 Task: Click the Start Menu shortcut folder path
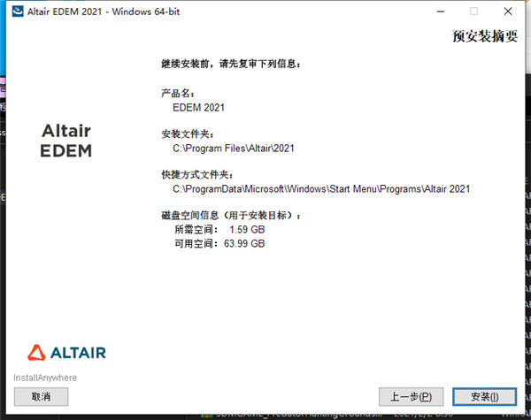(x=321, y=189)
